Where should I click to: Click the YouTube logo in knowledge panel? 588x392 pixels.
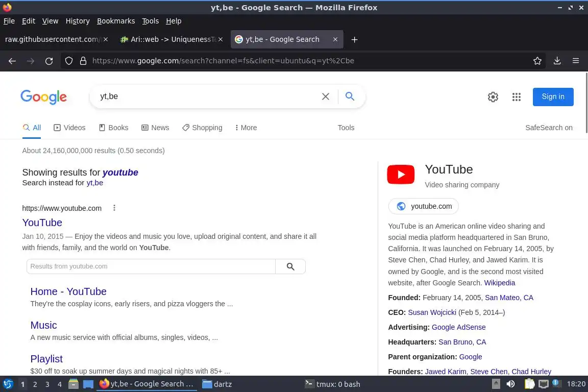tap(401, 175)
